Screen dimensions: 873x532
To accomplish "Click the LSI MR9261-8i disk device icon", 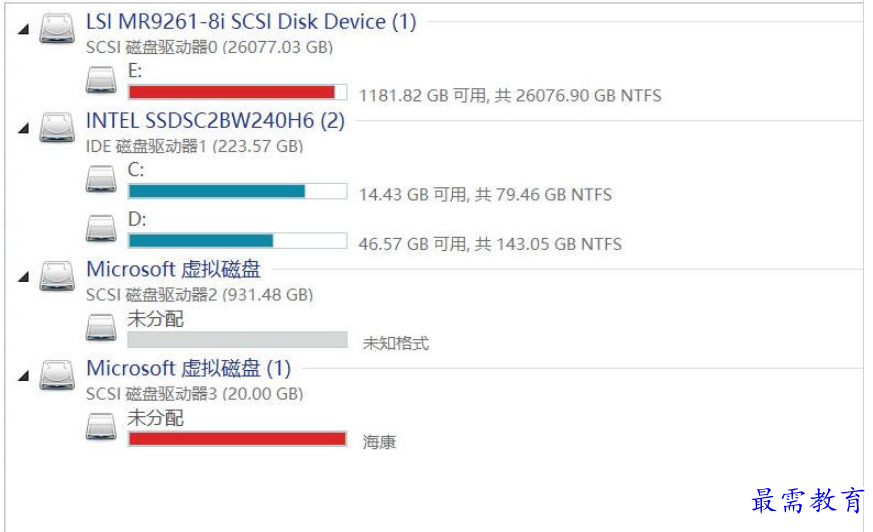I will (x=57, y=28).
